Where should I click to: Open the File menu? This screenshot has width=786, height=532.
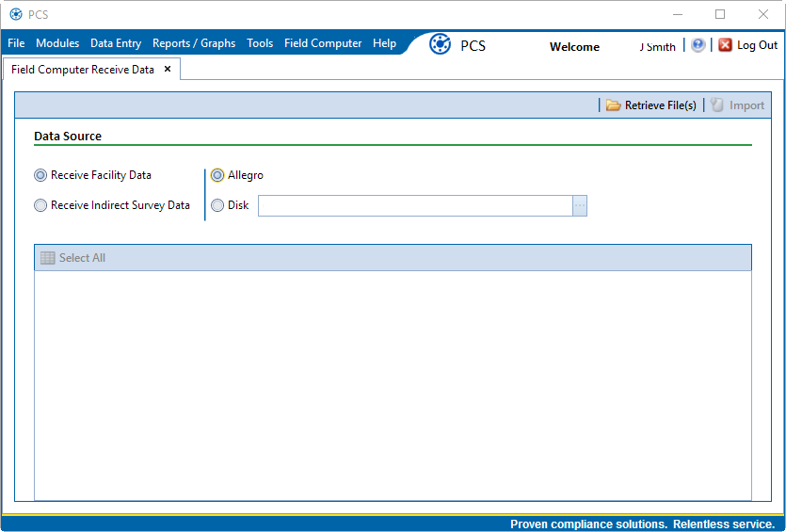tap(16, 43)
